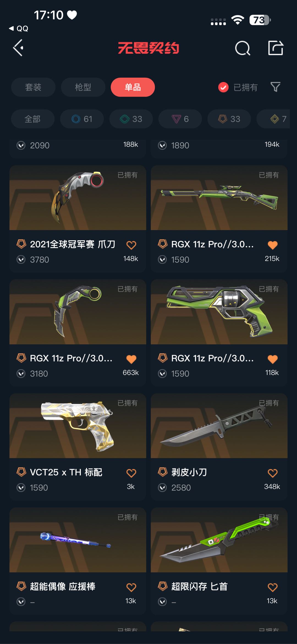Tap the share icon in header
This screenshot has height=644, width=297.
coord(276,48)
